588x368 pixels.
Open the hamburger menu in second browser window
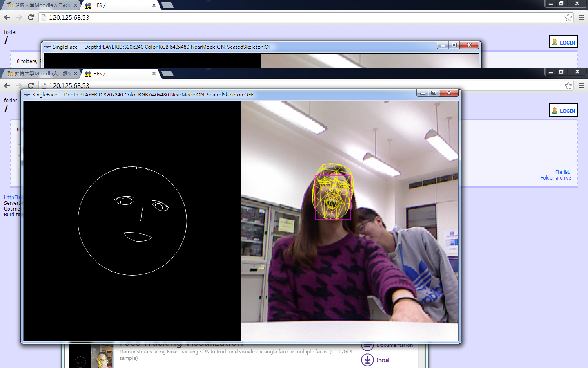coord(581,85)
